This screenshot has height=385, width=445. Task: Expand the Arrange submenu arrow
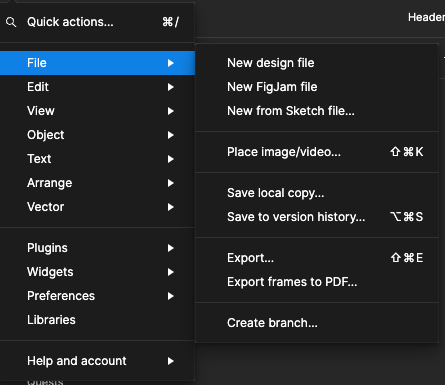(x=171, y=183)
